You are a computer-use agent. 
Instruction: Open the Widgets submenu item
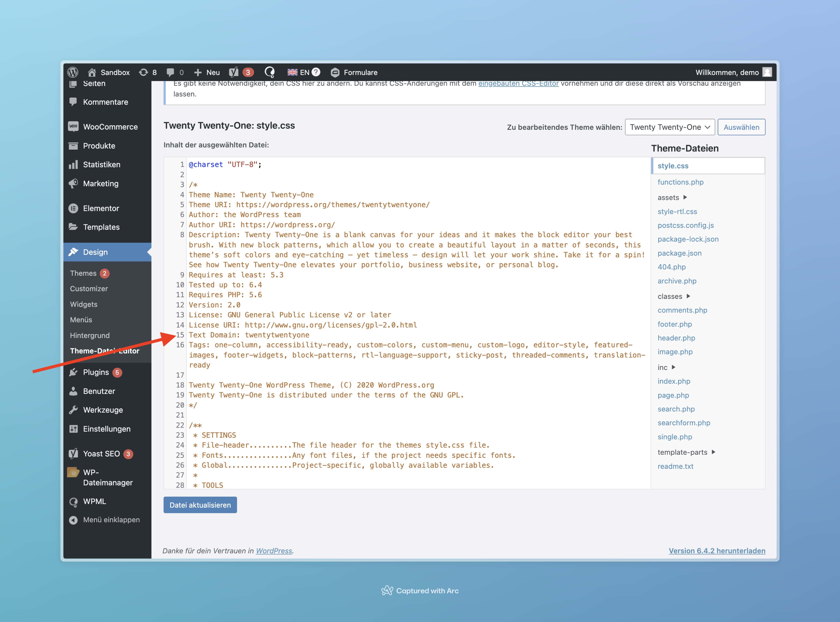click(x=84, y=304)
